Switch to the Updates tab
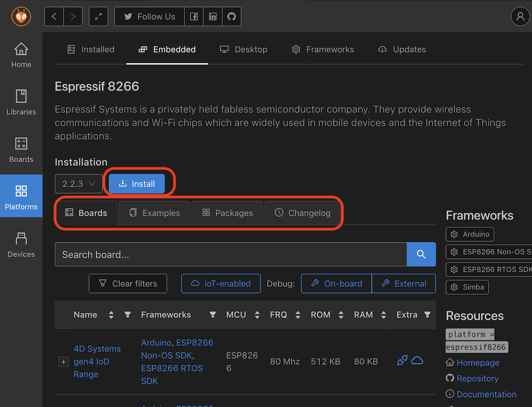 [x=402, y=49]
